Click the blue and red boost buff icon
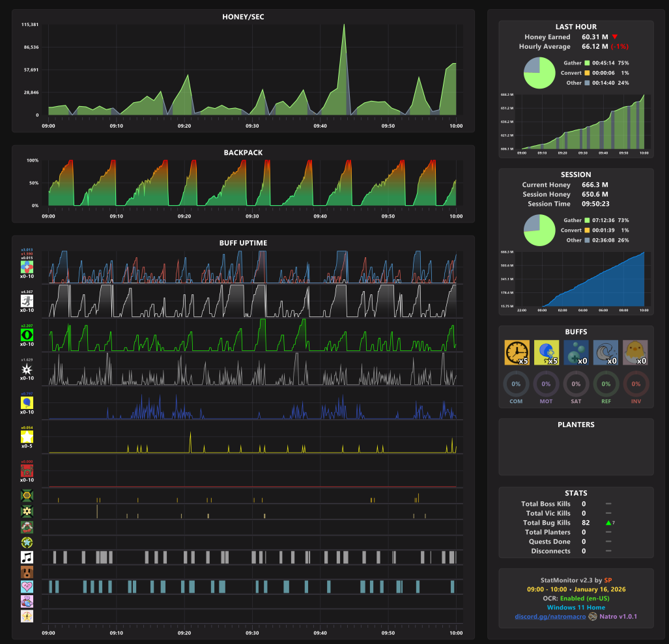Image resolution: width=669 pixels, height=644 pixels. click(x=27, y=268)
